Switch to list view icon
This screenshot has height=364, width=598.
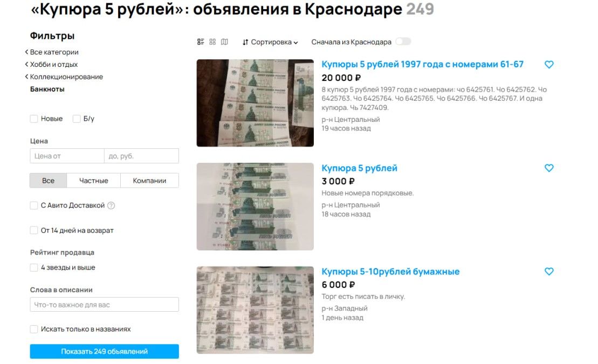(201, 42)
